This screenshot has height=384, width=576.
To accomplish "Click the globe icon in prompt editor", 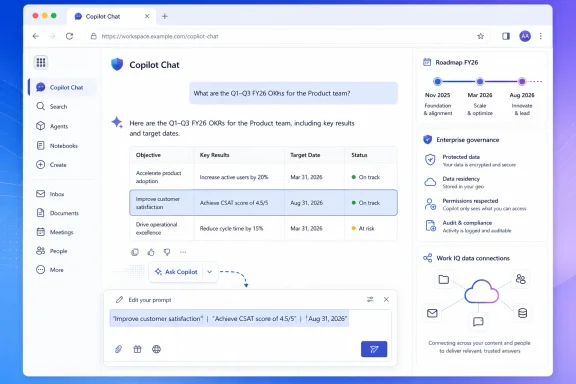I will 156,349.
